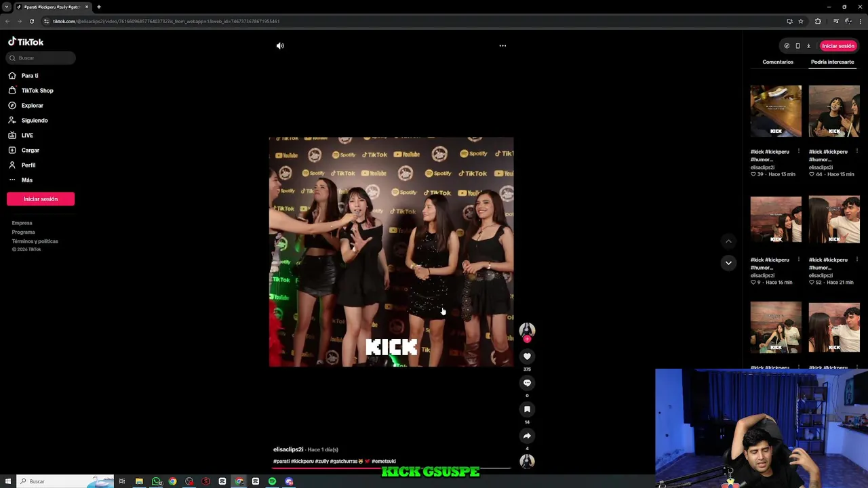Open the browser Extensions puzzle icon

(818, 21)
